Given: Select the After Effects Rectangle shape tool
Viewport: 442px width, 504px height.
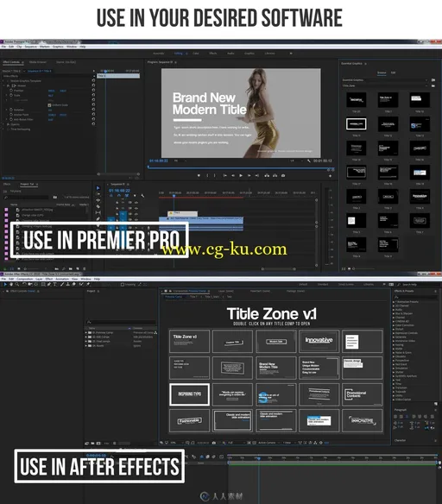Looking at the screenshot, I should click(43, 285).
